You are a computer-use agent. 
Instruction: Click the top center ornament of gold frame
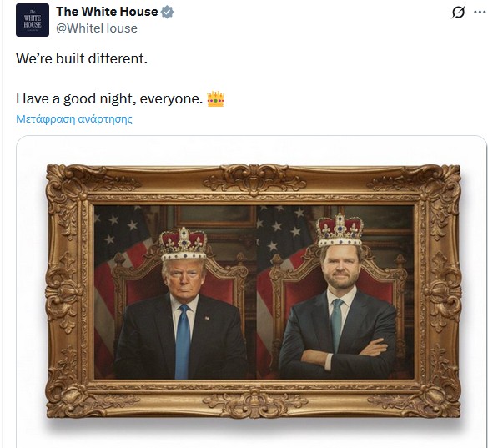coord(254,179)
